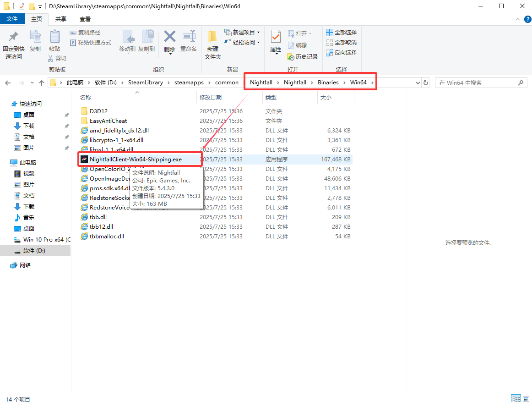Click the Move To icon
532x402 pixels.
point(128,37)
